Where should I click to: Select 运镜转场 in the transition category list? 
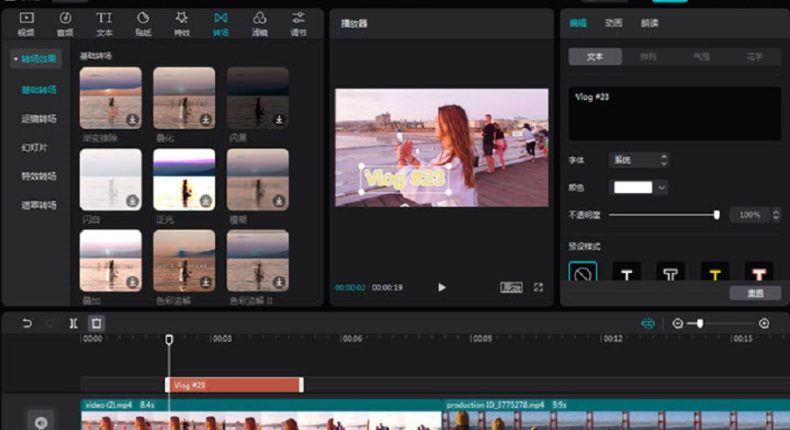(x=39, y=118)
